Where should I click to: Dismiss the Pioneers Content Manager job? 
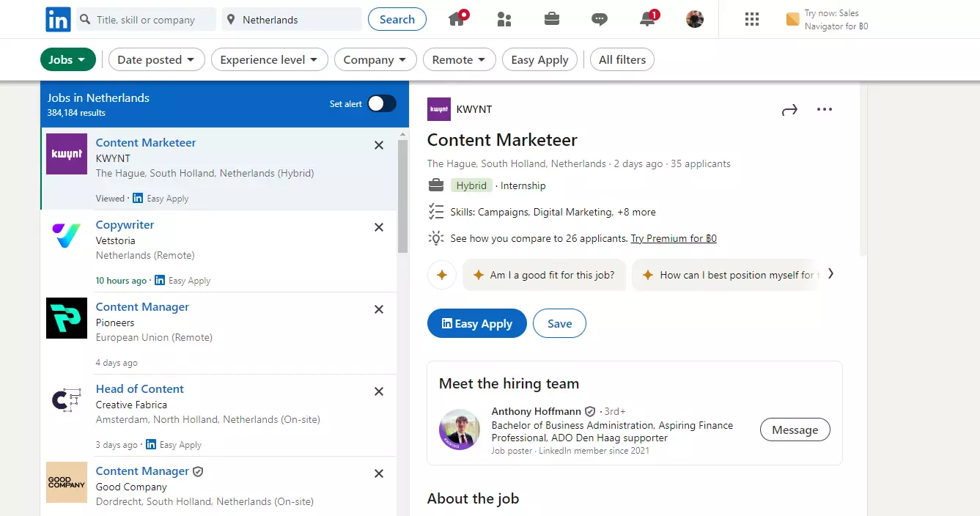click(379, 309)
